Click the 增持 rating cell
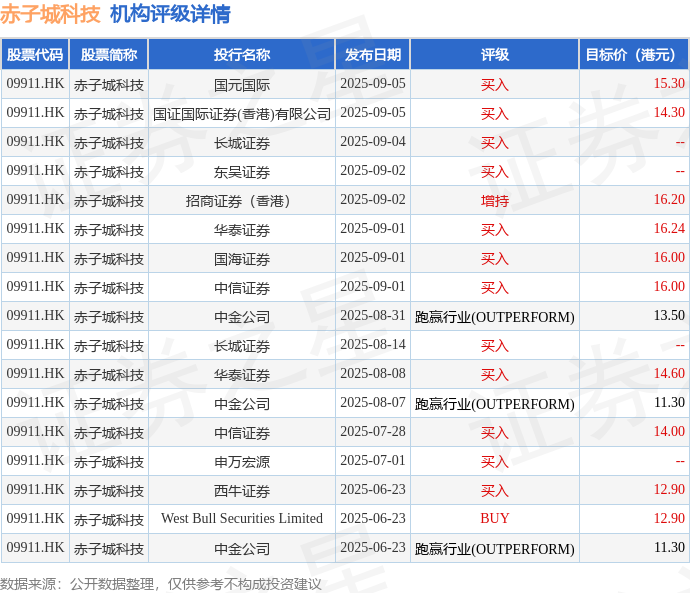The height and width of the screenshot is (593, 690). [495, 201]
